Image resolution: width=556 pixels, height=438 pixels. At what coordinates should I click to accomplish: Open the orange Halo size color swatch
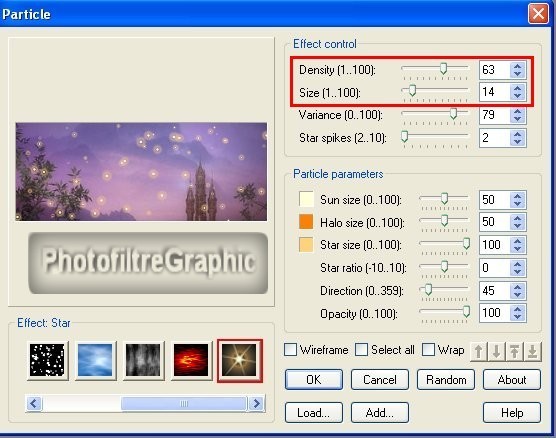click(x=306, y=222)
